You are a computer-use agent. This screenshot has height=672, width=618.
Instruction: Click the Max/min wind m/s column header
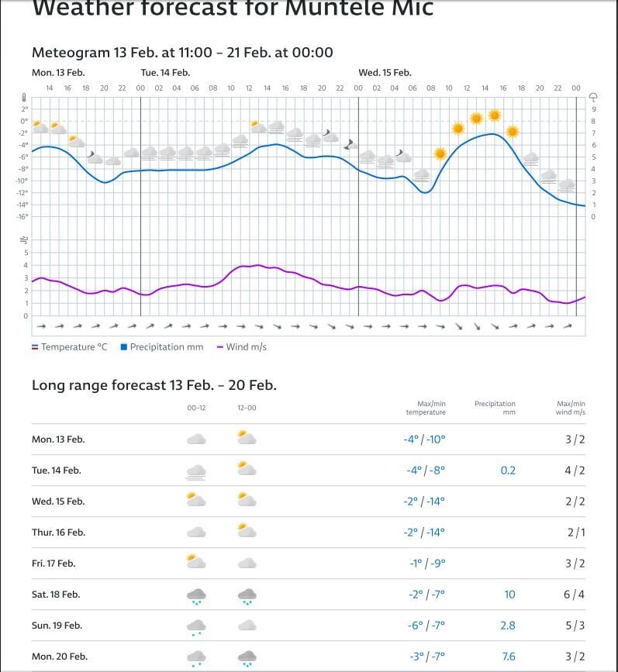[x=571, y=408]
